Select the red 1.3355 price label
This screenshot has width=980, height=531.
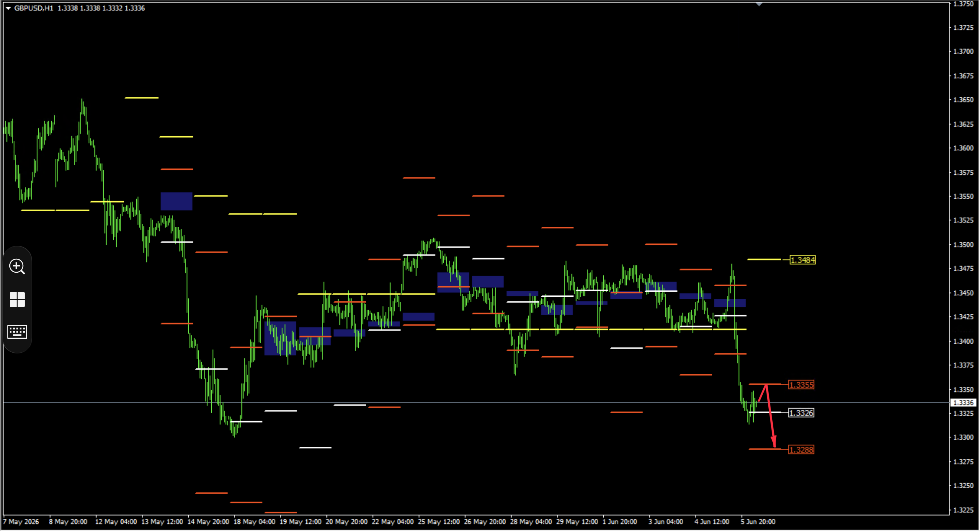click(x=801, y=385)
